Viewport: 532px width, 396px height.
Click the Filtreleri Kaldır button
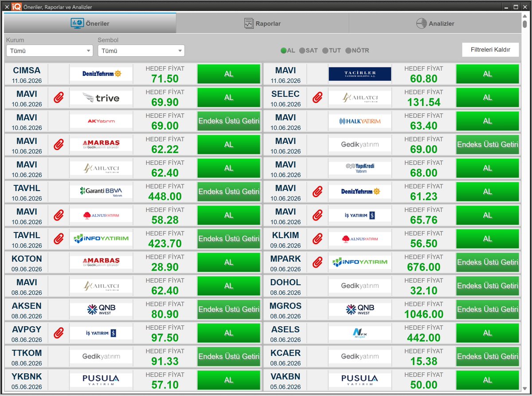[490, 50]
